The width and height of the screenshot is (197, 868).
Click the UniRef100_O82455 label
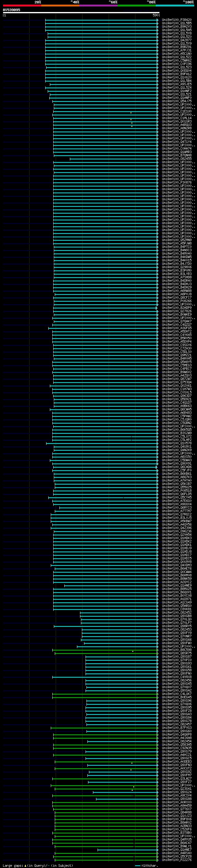176,159
